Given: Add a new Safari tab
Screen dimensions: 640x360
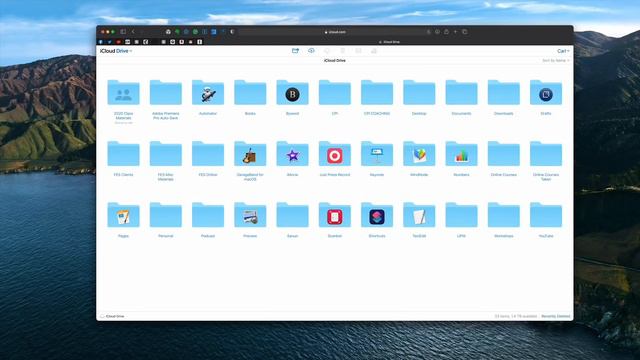Looking at the screenshot, I should [456, 31].
